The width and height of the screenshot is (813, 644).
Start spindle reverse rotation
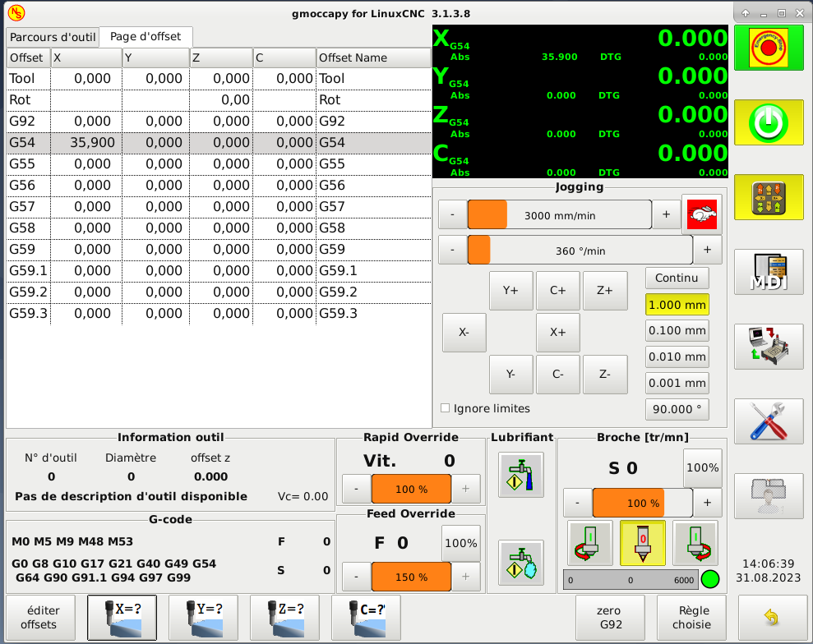click(x=590, y=543)
